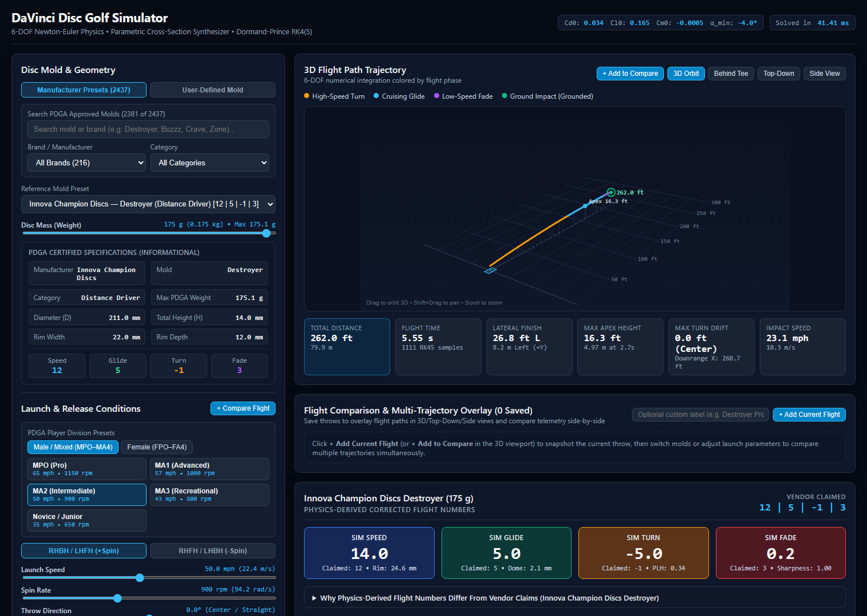Choose the Novice / Junior player preset
This screenshot has height=616, width=867.
point(87,520)
